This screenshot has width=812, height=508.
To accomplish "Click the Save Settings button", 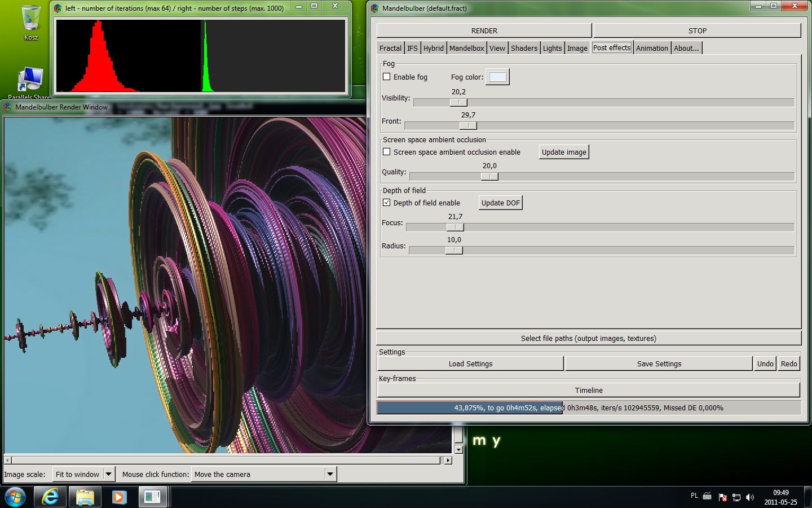I will point(659,364).
